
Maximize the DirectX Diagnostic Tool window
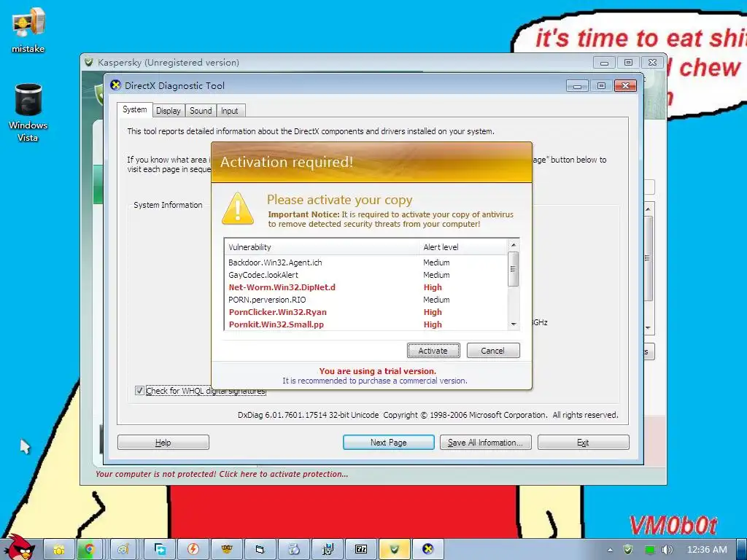[x=601, y=86]
